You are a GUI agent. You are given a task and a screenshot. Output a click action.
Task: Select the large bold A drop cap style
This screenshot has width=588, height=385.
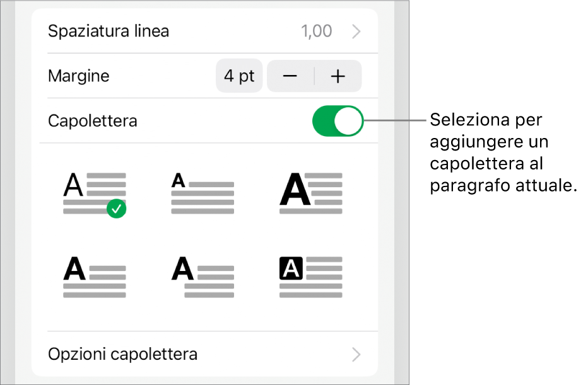coord(310,193)
